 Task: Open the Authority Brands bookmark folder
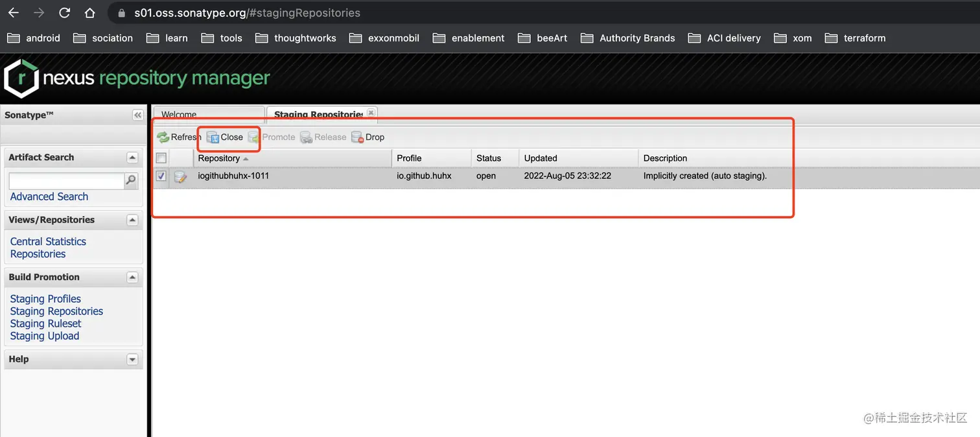click(628, 38)
